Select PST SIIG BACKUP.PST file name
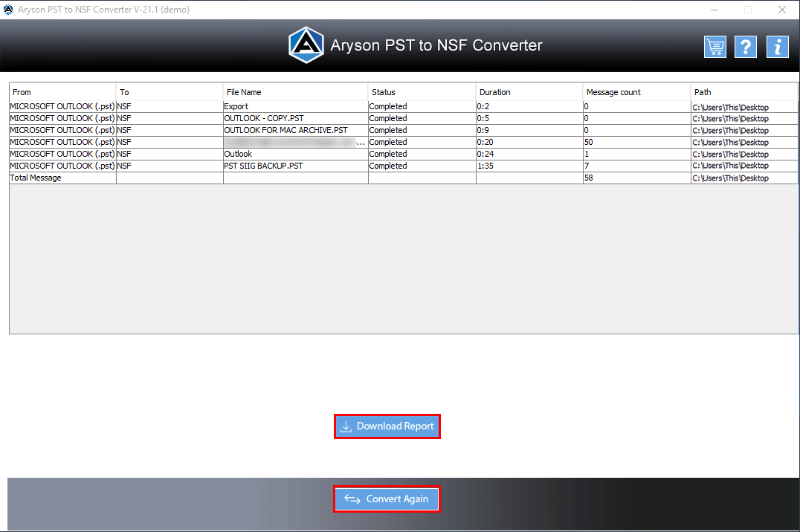This screenshot has width=800, height=532. pyautogui.click(x=295, y=166)
